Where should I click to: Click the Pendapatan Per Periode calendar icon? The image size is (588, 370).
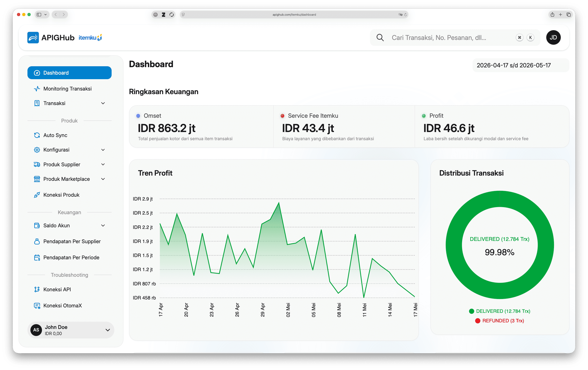37,257
